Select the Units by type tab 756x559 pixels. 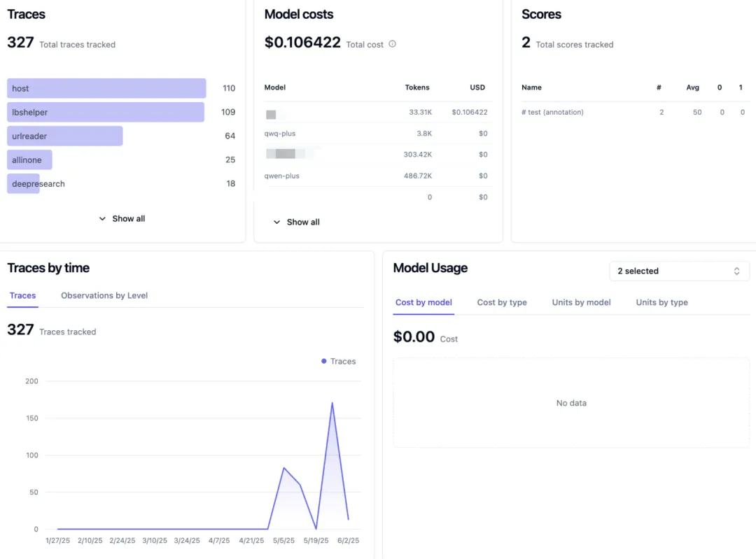(x=661, y=302)
